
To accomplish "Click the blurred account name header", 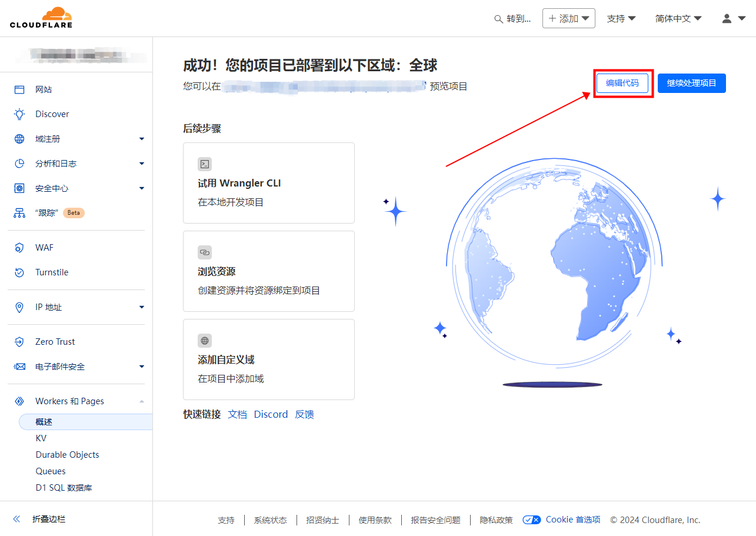I will click(x=81, y=55).
